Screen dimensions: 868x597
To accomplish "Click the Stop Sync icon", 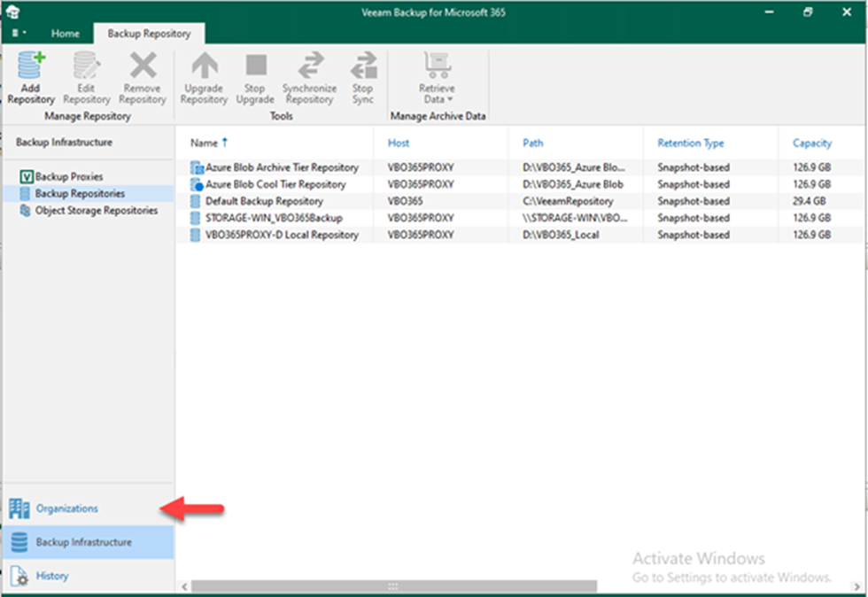I will [x=363, y=66].
